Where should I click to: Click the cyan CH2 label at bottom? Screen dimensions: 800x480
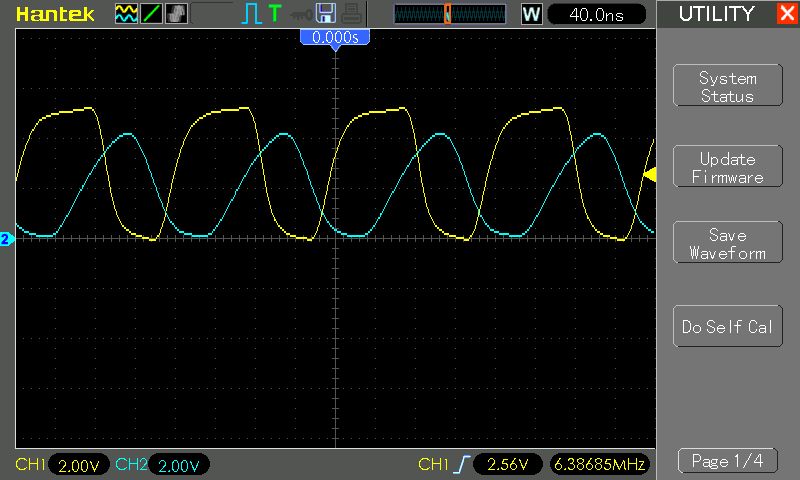tap(131, 464)
